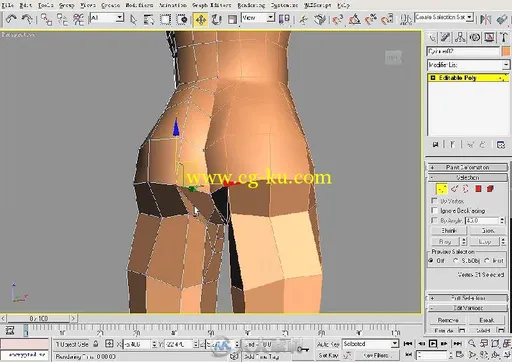Select the SubObj preview selection radio button
Viewport: 512px width, 362px height.
click(x=456, y=260)
